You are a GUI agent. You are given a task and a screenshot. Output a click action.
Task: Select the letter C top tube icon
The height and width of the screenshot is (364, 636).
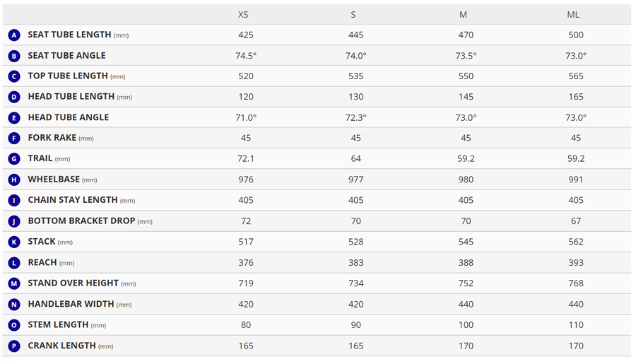click(x=14, y=76)
